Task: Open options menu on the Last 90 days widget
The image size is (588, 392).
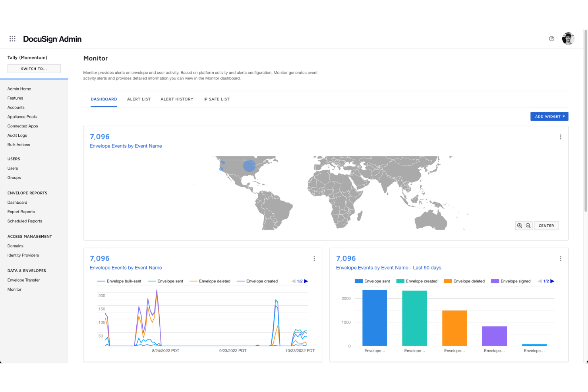Action: click(561, 258)
